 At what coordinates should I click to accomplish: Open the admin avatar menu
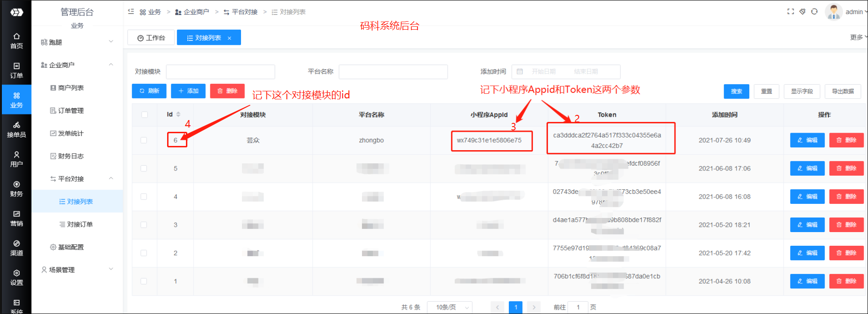[834, 12]
